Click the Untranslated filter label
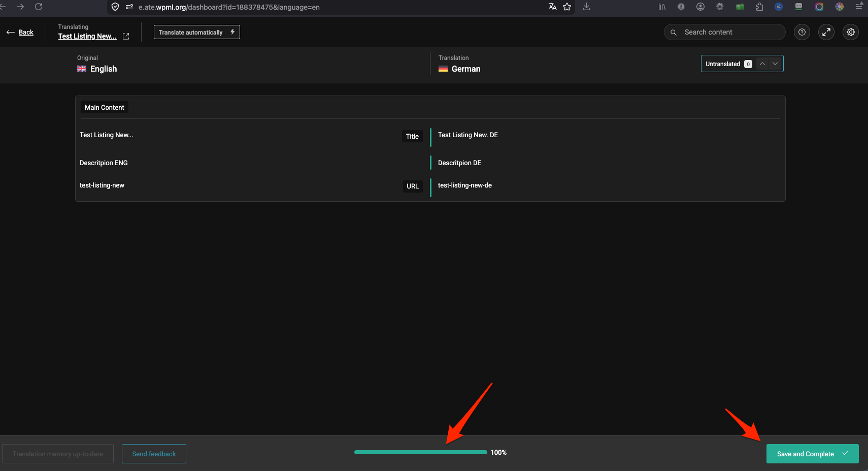 click(x=722, y=64)
